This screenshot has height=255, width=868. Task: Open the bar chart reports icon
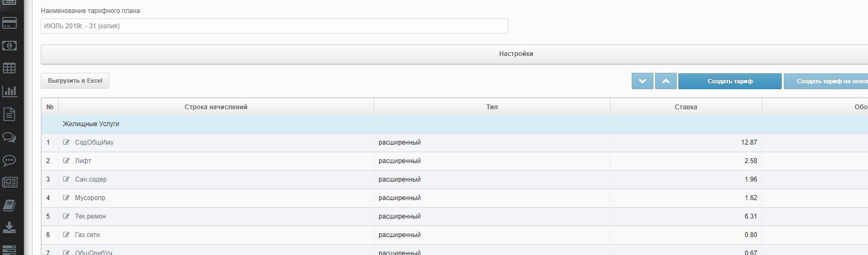9,91
